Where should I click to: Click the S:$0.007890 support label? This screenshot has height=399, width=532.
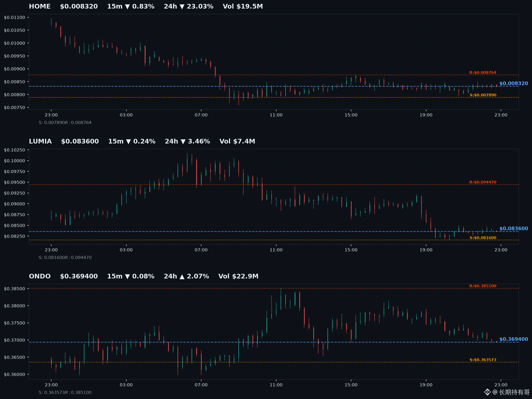coord(483,95)
